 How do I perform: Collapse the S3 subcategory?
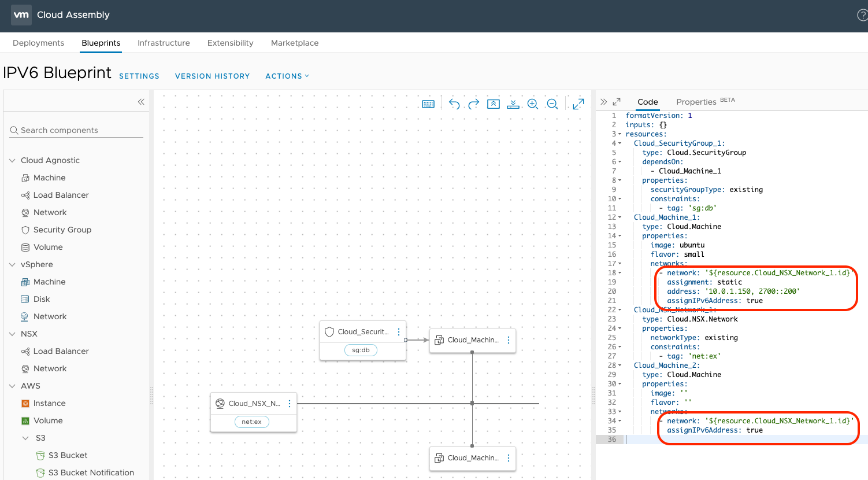[x=25, y=438]
